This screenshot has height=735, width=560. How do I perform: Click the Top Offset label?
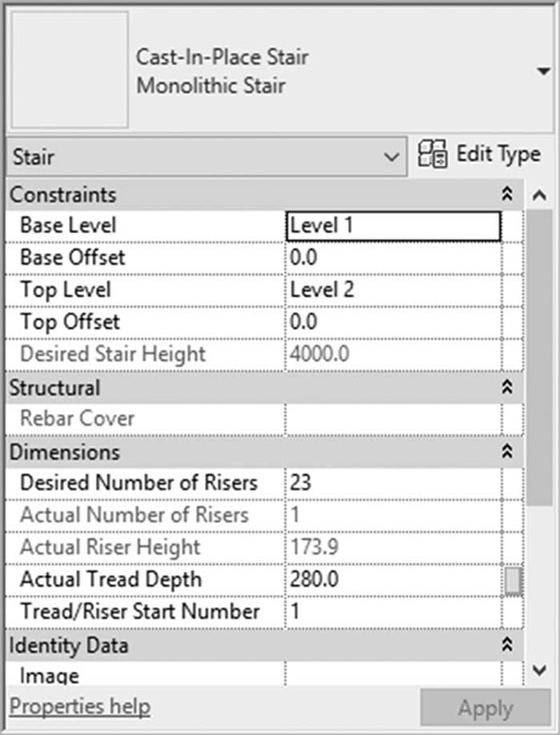[x=70, y=322]
